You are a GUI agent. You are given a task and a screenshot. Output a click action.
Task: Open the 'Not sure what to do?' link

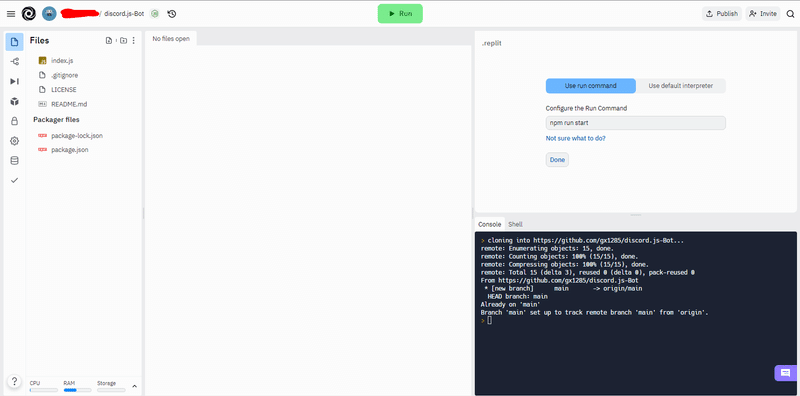coord(576,138)
